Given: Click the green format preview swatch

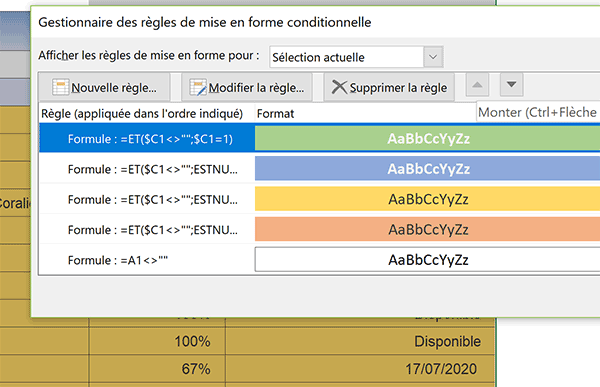Looking at the screenshot, I should [x=427, y=139].
